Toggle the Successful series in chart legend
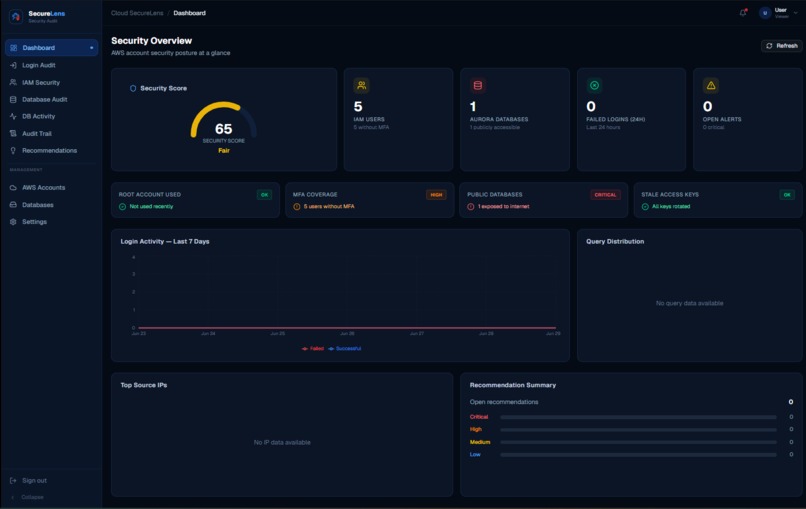 point(344,349)
